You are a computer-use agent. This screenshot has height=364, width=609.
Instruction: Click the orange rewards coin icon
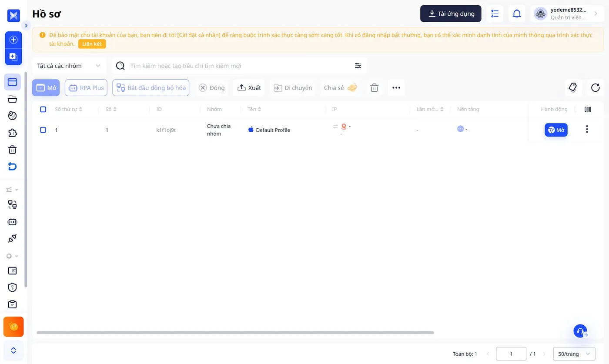click(13, 327)
